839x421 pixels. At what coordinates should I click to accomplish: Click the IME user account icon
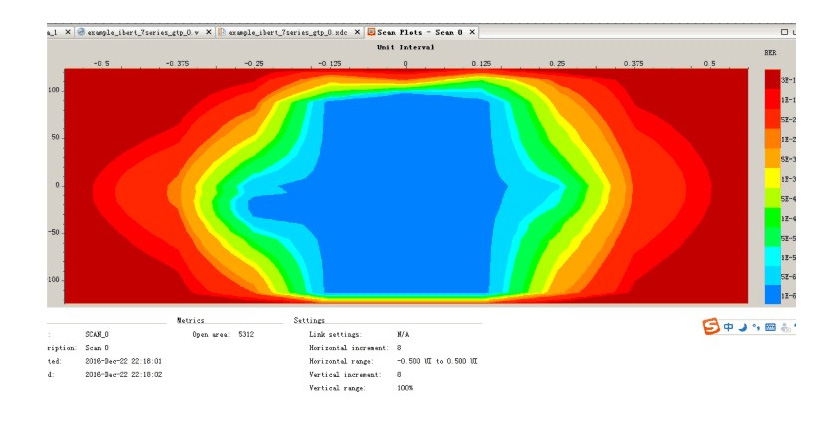pyautogui.click(x=785, y=326)
